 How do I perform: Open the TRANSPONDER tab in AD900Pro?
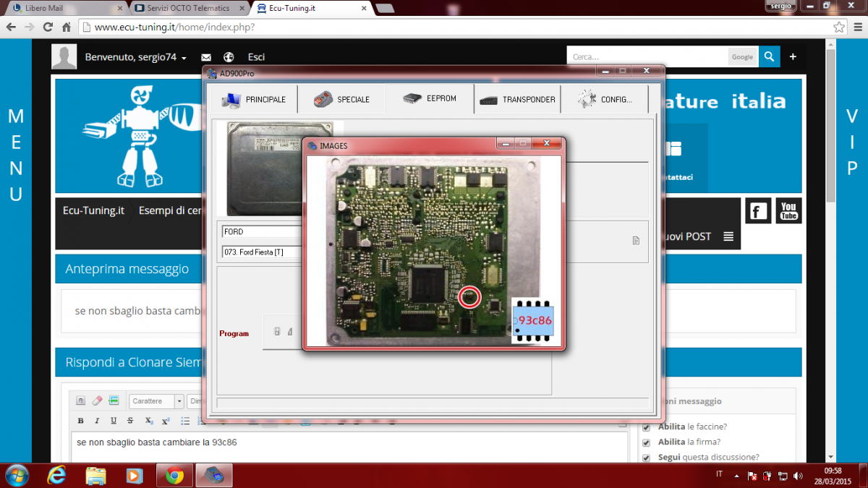[517, 100]
